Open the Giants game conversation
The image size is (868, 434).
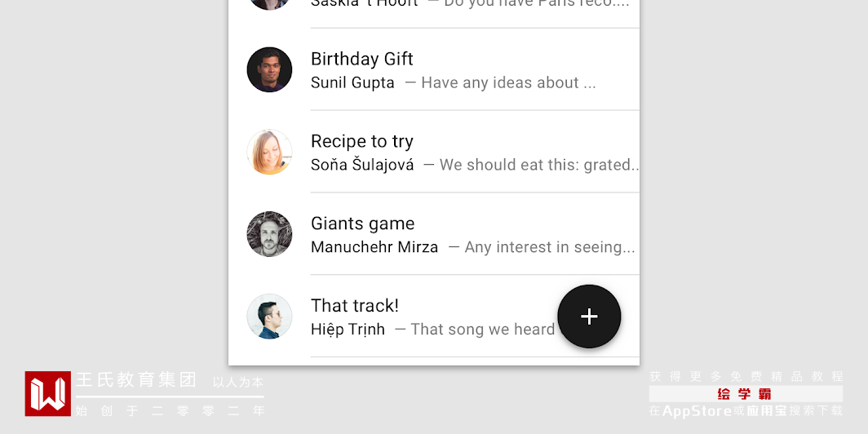click(x=362, y=224)
